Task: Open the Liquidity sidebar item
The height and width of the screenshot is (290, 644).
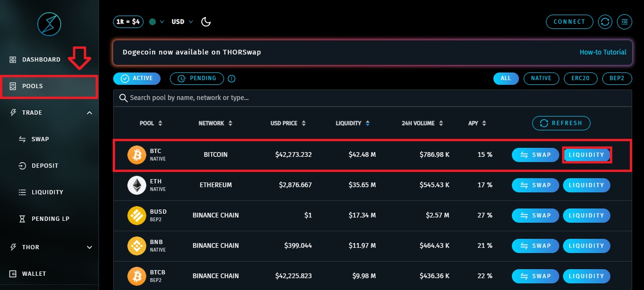Action: coord(41,192)
